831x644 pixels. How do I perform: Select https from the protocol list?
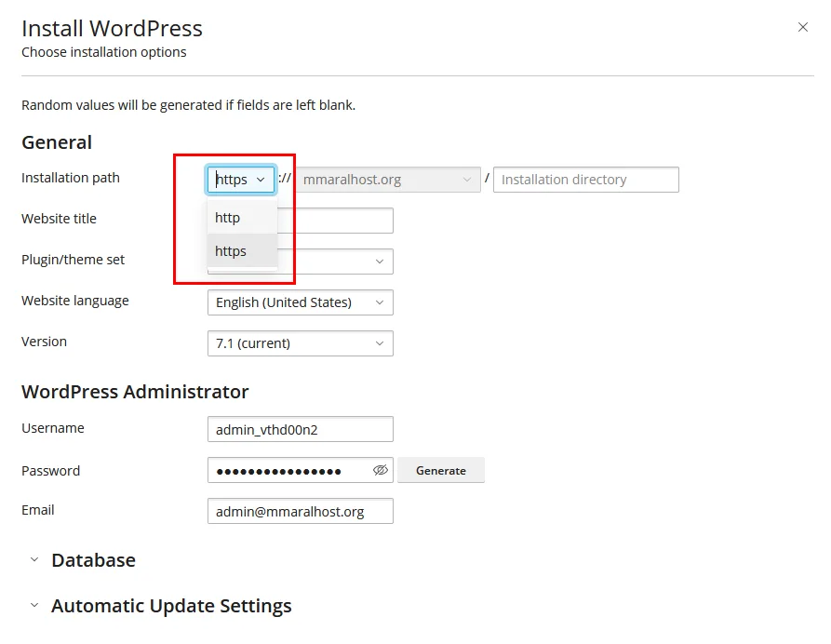point(242,250)
